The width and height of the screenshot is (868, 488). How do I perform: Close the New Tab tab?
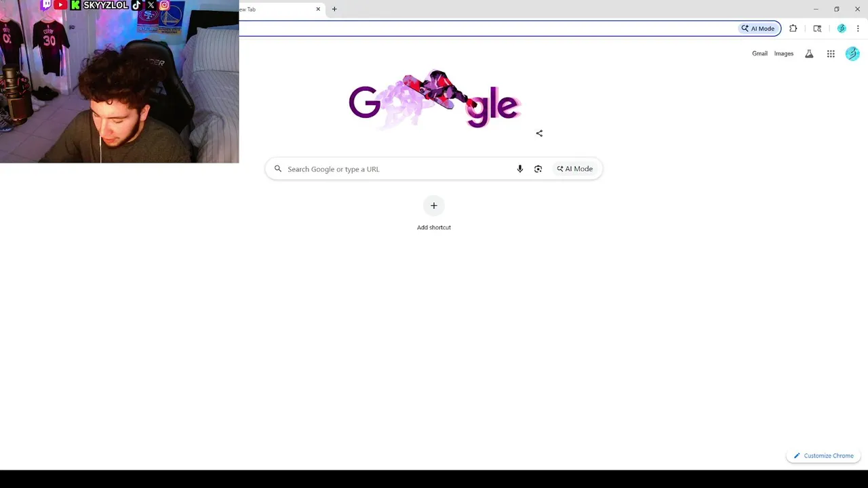point(318,9)
